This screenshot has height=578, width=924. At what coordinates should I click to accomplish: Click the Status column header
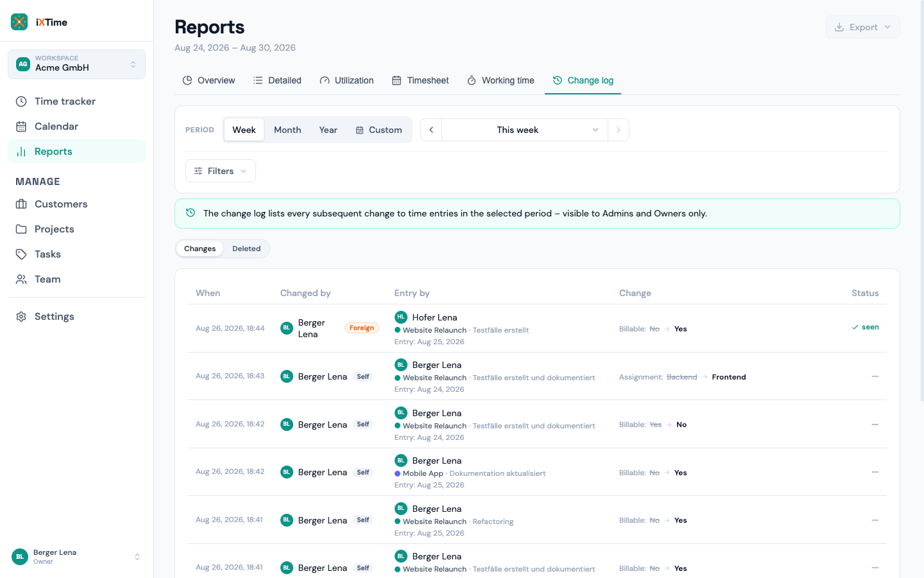[865, 293]
